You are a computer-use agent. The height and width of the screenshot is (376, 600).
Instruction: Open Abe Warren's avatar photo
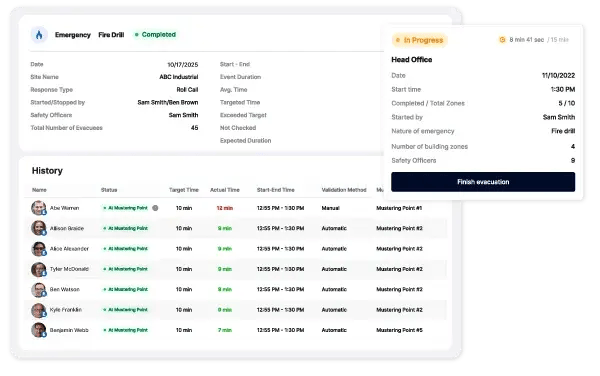click(39, 208)
